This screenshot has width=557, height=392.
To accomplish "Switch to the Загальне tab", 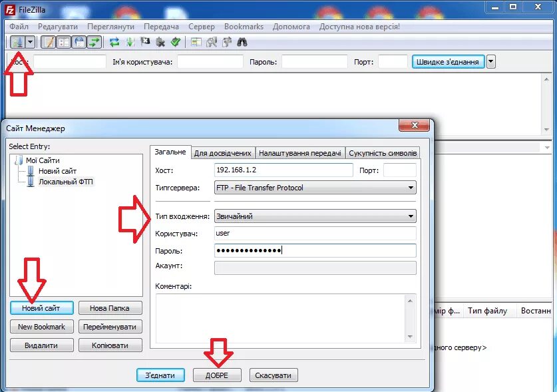I will tap(170, 152).
